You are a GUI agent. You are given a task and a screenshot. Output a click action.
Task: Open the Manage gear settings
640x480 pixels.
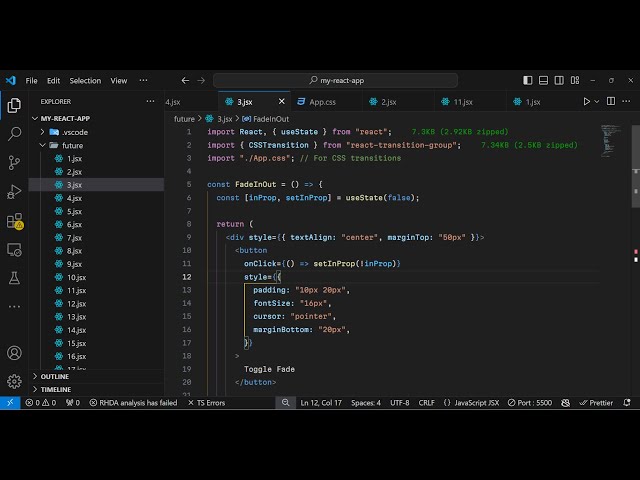14,381
